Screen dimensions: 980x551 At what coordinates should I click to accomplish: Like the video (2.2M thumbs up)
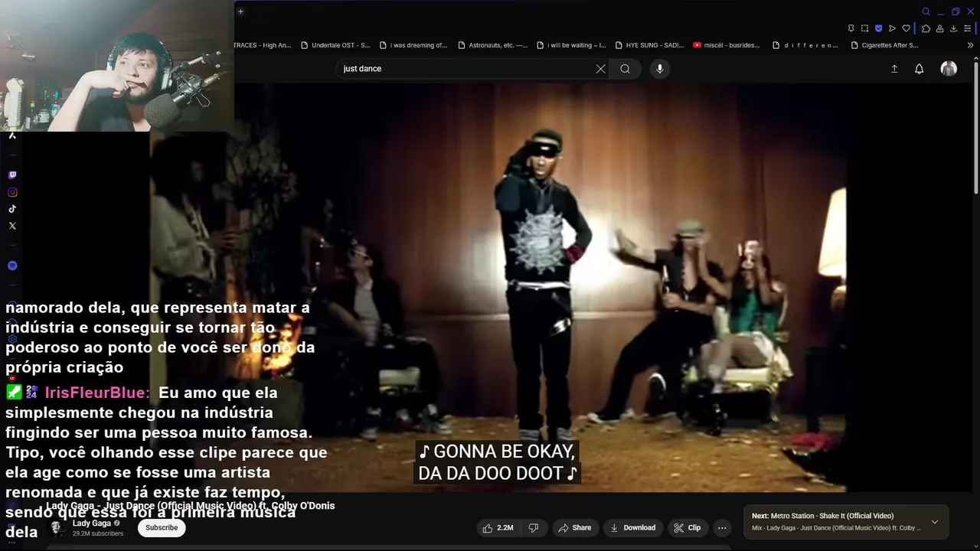coord(498,527)
